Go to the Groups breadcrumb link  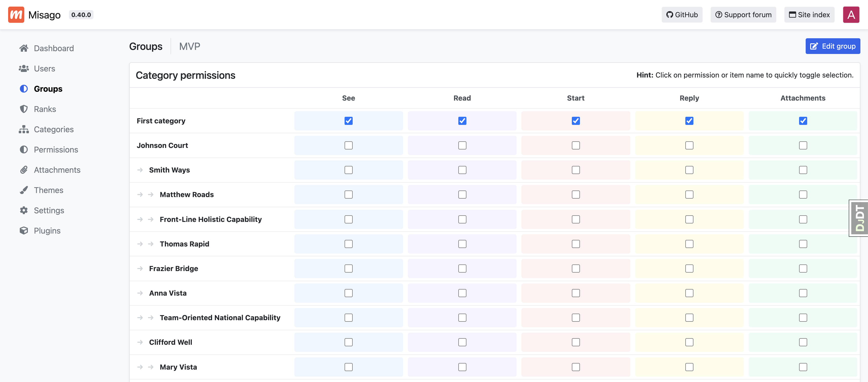pos(146,46)
